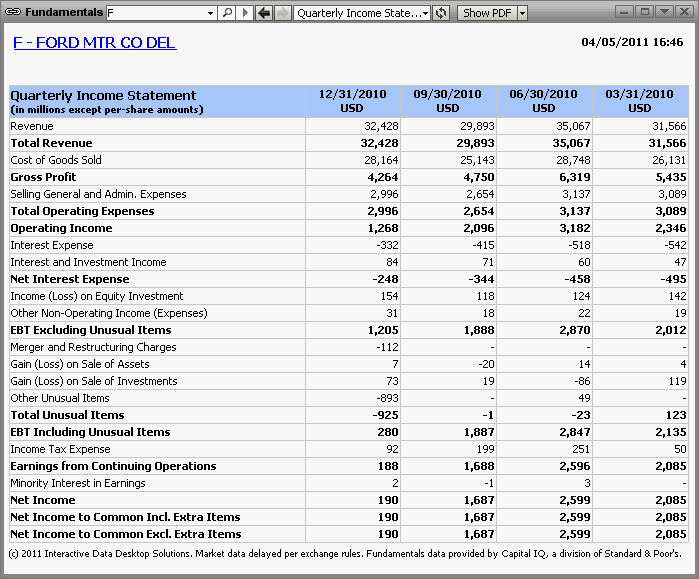Click the play arrow icon next to search

(245, 12)
